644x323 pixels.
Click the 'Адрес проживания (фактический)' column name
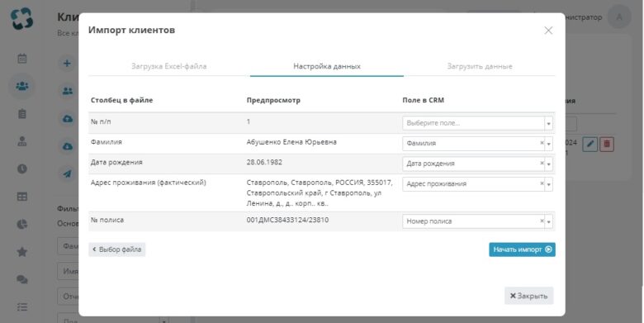point(149,183)
